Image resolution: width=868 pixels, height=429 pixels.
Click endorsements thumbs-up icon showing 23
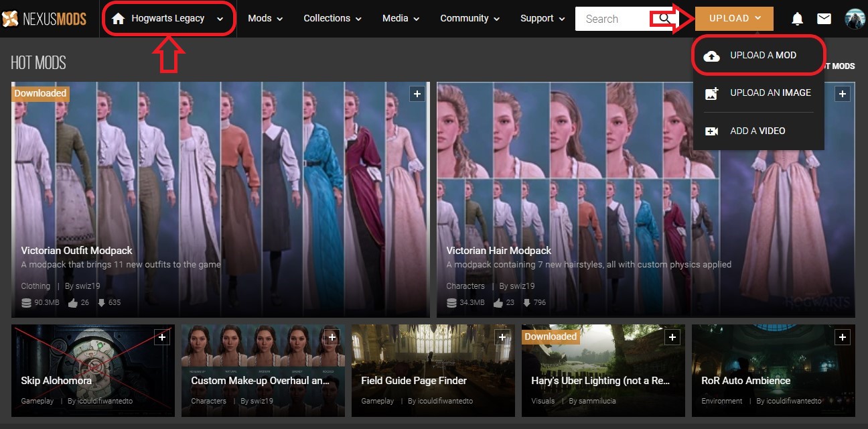[x=498, y=302]
